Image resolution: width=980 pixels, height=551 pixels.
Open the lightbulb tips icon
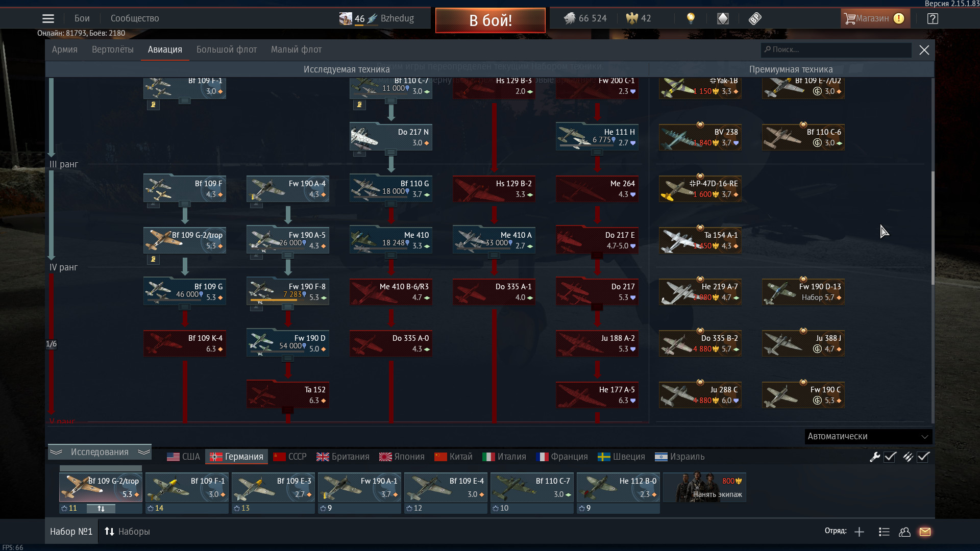click(691, 19)
